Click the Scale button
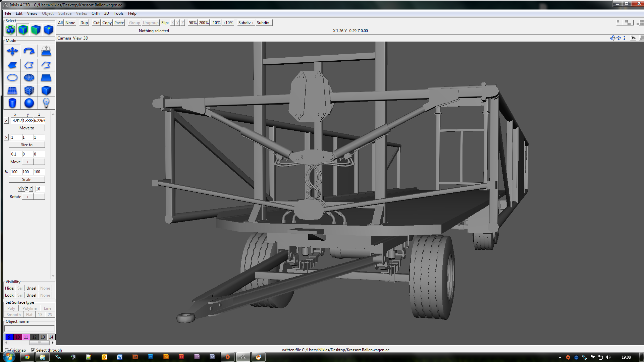This screenshot has width=644, height=362. pyautogui.click(x=27, y=180)
